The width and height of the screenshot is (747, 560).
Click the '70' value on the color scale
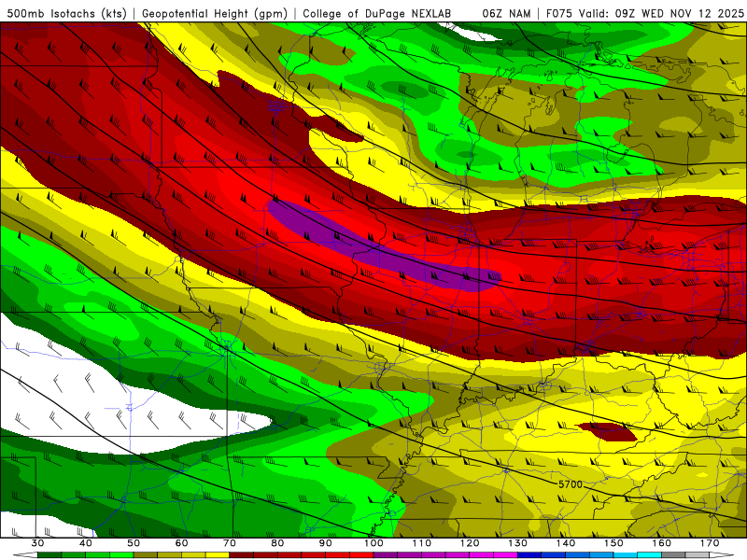click(230, 543)
